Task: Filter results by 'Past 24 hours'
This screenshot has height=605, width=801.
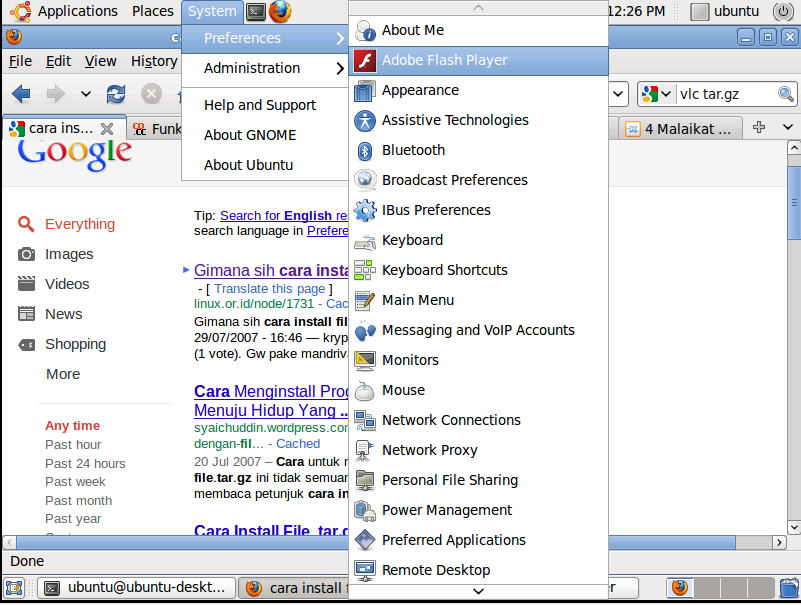Action: pyautogui.click(x=85, y=464)
